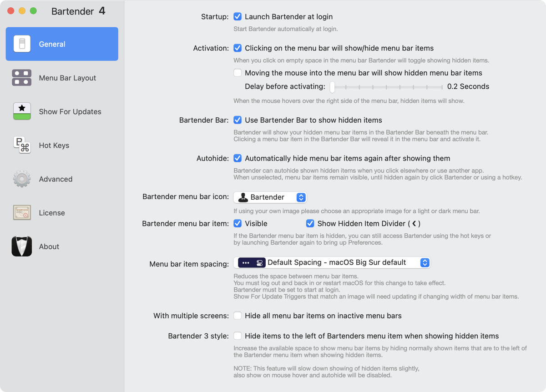Click the bartender silhouette icon in popup
Screen dimensions: 546x392
pos(243,197)
